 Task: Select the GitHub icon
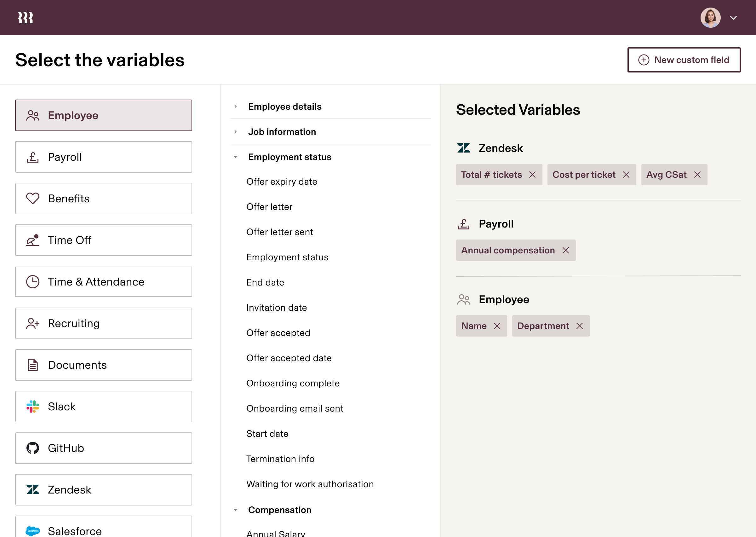coord(32,448)
